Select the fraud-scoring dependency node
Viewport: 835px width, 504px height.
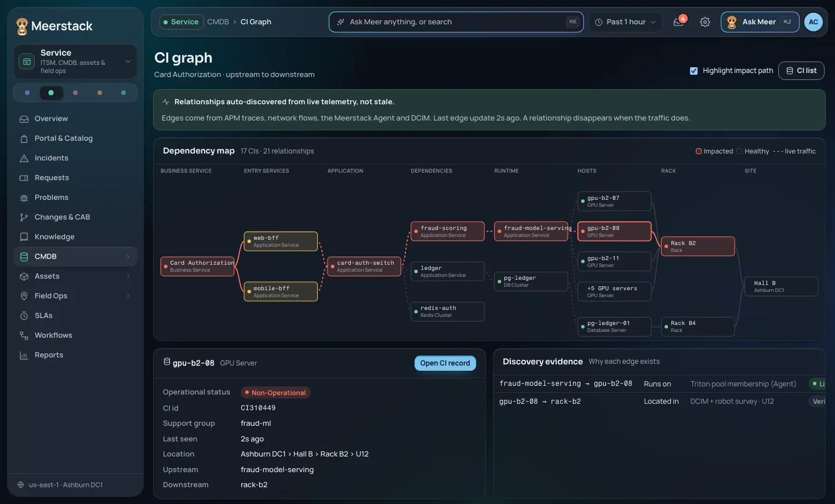(x=448, y=232)
